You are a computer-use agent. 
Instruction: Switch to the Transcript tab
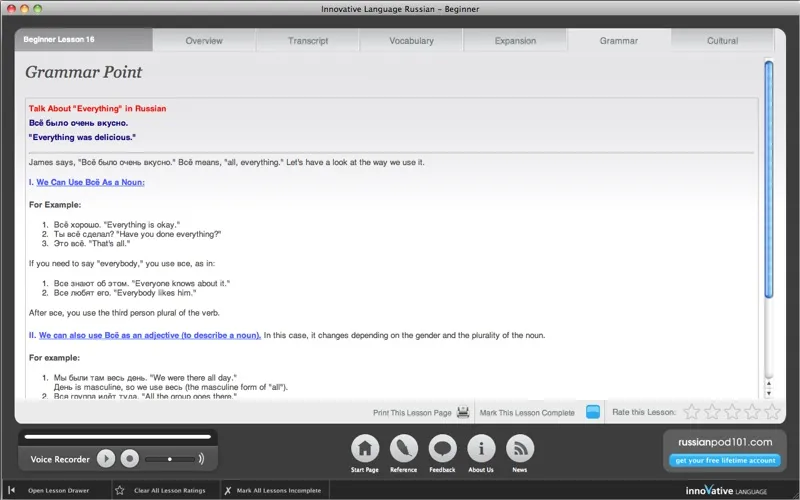(x=308, y=41)
